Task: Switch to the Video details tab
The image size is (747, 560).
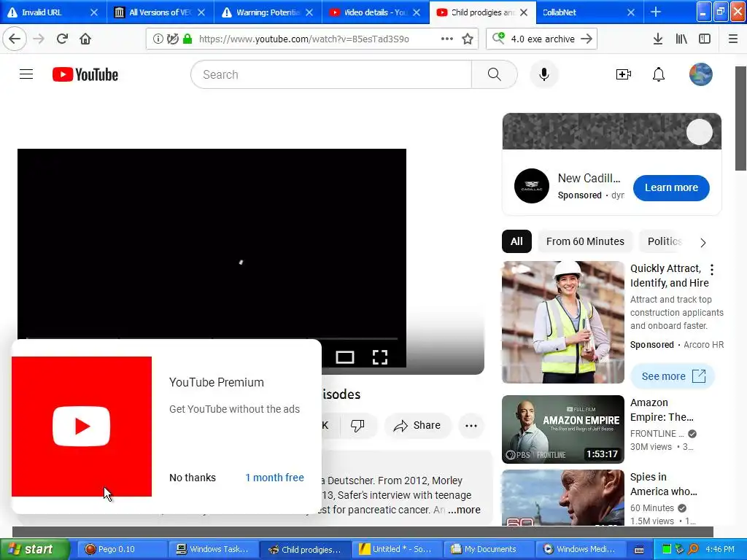Action: tap(375, 12)
